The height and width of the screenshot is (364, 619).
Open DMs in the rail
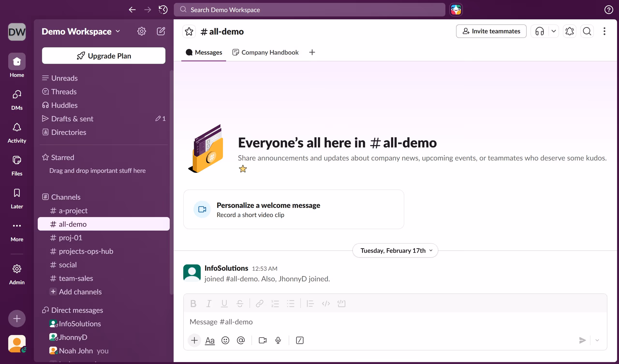coord(17,100)
